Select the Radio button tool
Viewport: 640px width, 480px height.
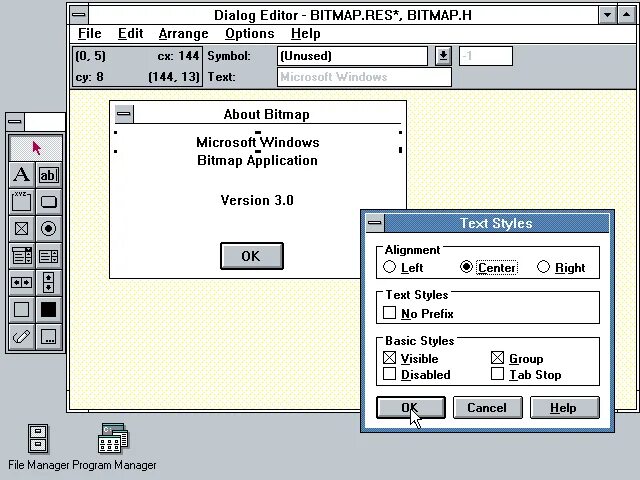point(49,229)
